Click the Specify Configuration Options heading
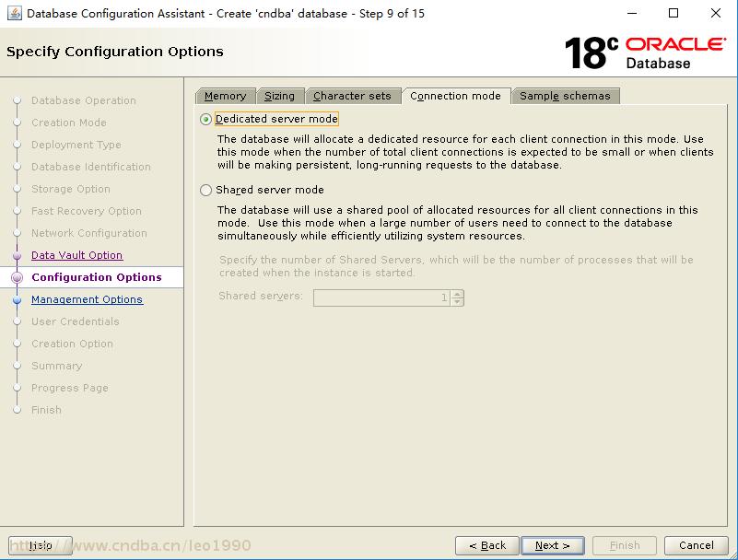Image resolution: width=738 pixels, height=560 pixels. (115, 52)
